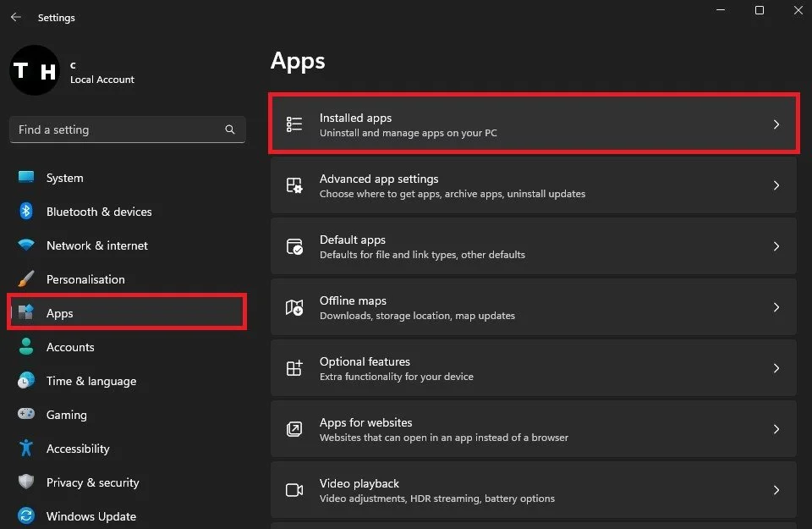Click the chevron beside Offline maps
Screen dimensions: 812x529
point(776,307)
